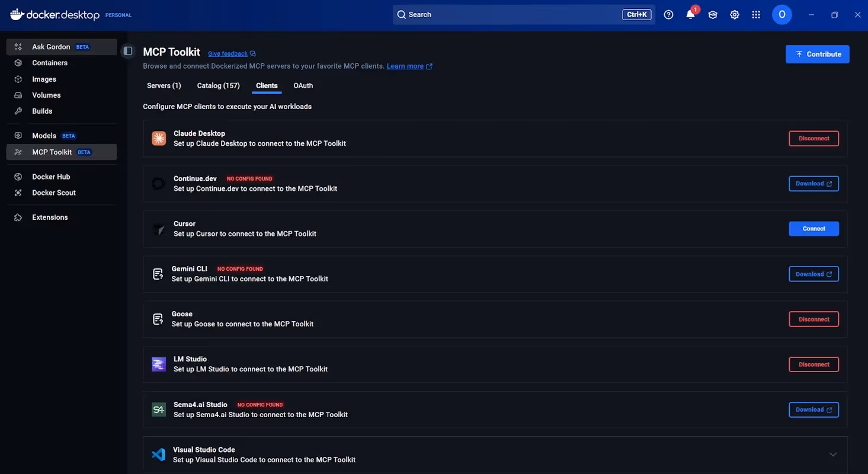Click the Continue.dev NO CONFIG FOUND badge
This screenshot has width=868, height=474.
[249, 179]
